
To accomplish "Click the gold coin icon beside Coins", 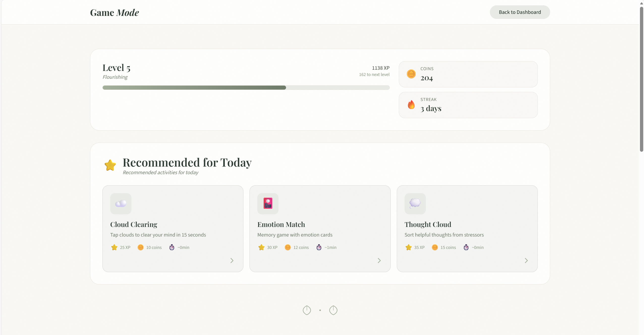I will pos(411,74).
